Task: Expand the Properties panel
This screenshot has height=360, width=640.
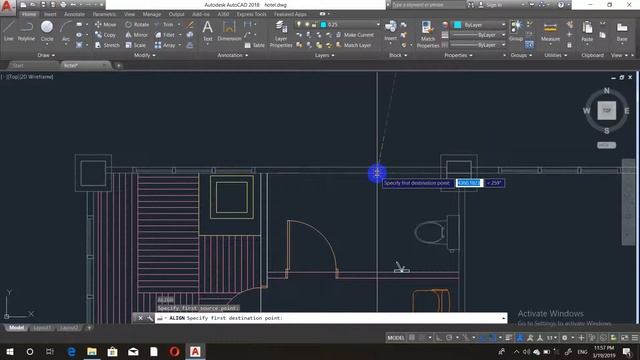Action: coord(458,55)
